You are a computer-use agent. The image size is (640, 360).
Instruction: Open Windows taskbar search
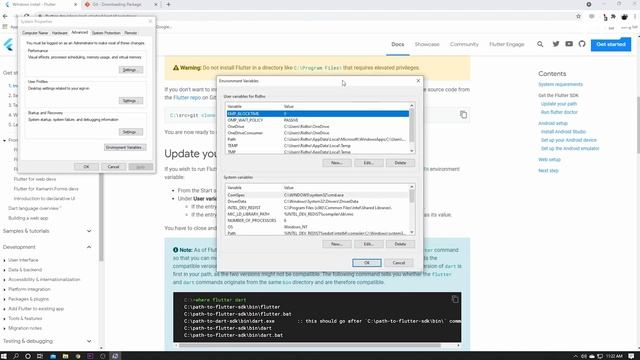16,356
